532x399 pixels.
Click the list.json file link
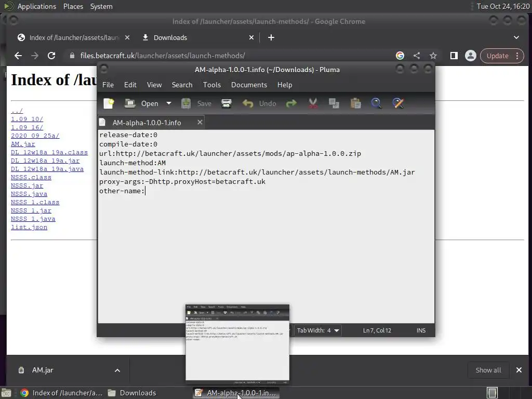[29, 227]
